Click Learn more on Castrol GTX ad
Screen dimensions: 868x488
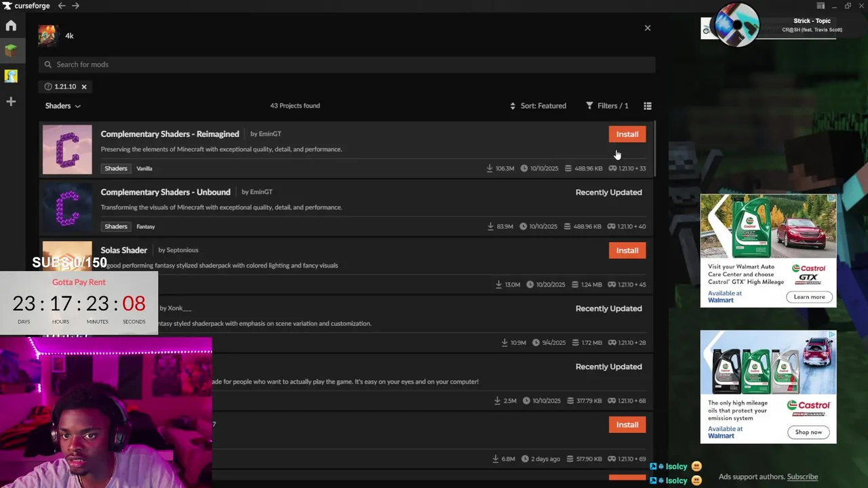[x=810, y=297]
